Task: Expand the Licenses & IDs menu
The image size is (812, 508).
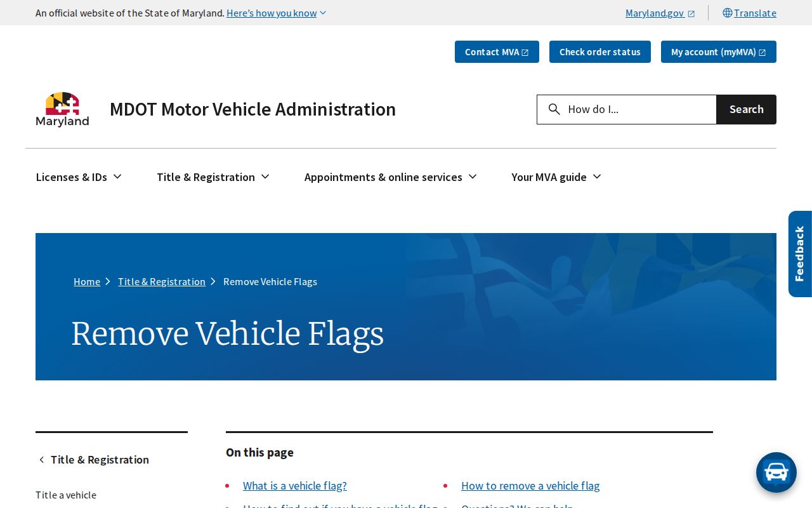Action: pyautogui.click(x=79, y=177)
